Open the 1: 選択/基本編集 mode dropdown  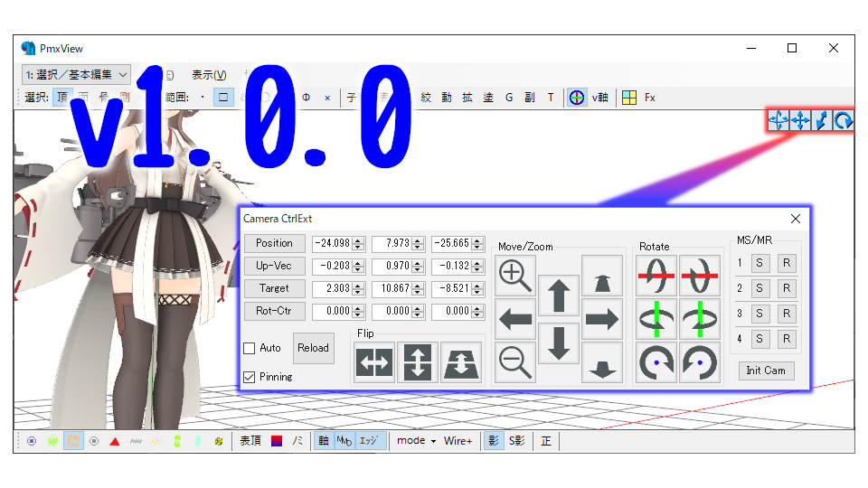pos(76,75)
